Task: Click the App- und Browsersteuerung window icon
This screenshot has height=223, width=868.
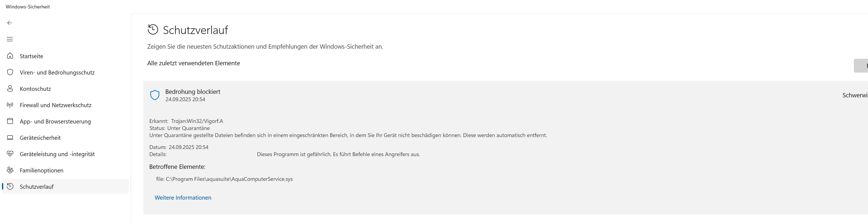Action: [10, 121]
